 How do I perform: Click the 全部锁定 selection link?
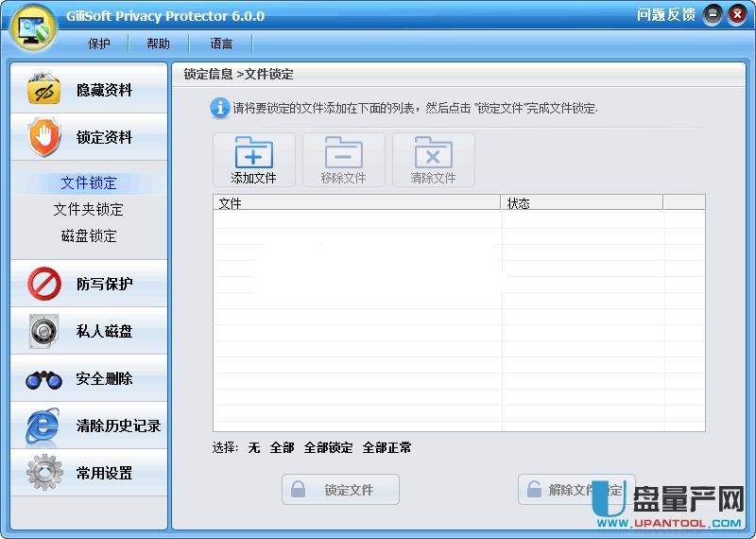328,447
